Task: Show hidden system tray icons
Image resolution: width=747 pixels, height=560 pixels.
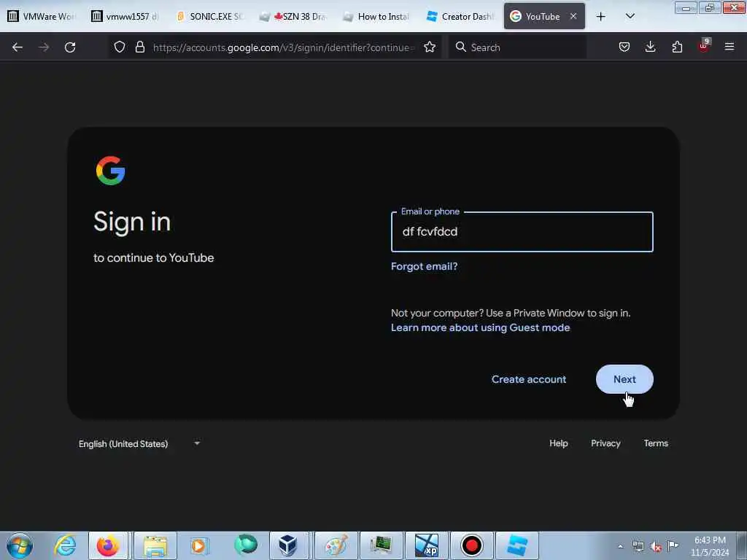Action: (x=620, y=546)
